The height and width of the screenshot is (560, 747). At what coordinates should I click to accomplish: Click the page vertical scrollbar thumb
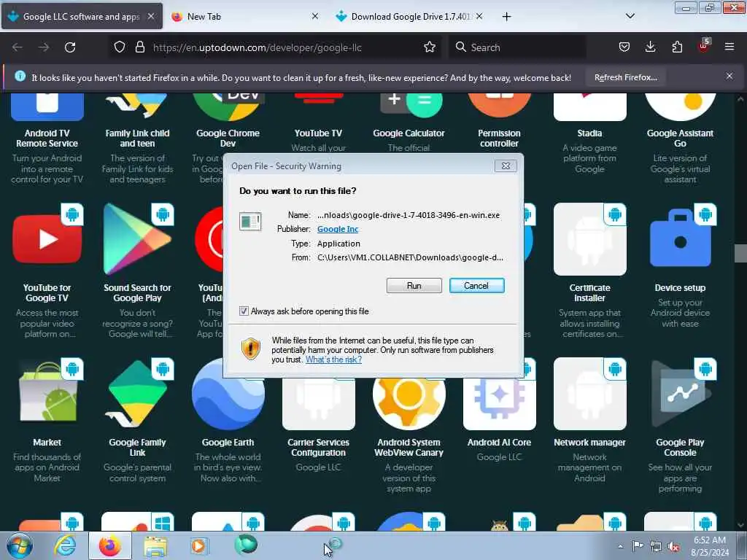click(740, 253)
